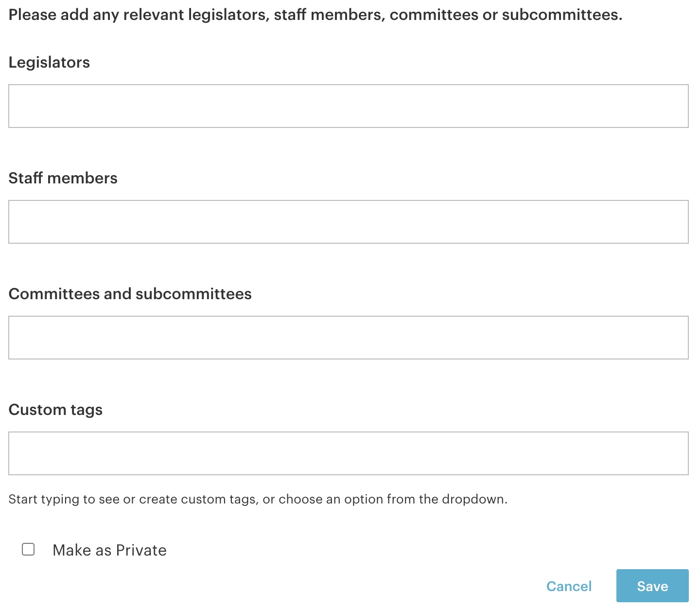
Task: Click the "Legislators" field label
Action: pos(49,62)
